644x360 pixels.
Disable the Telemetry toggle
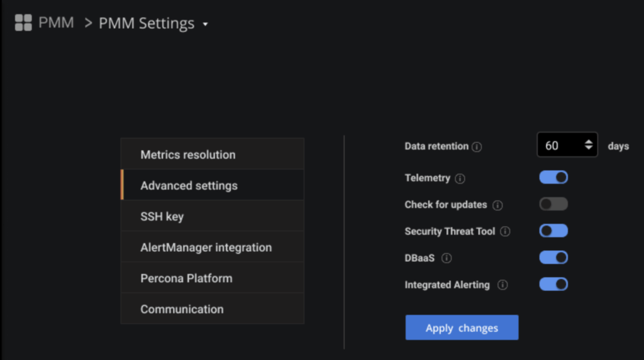(x=553, y=177)
